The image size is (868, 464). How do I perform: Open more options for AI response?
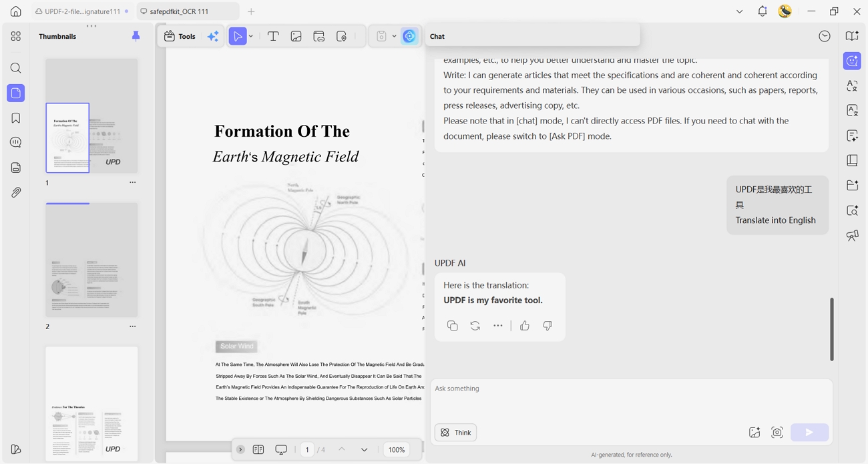(x=498, y=326)
